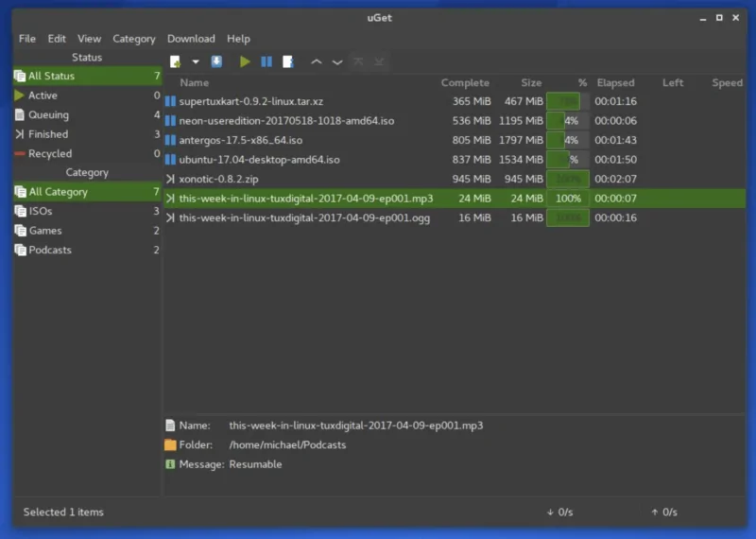Show Recycled downloads in Status list
The image size is (756, 539).
coord(87,153)
